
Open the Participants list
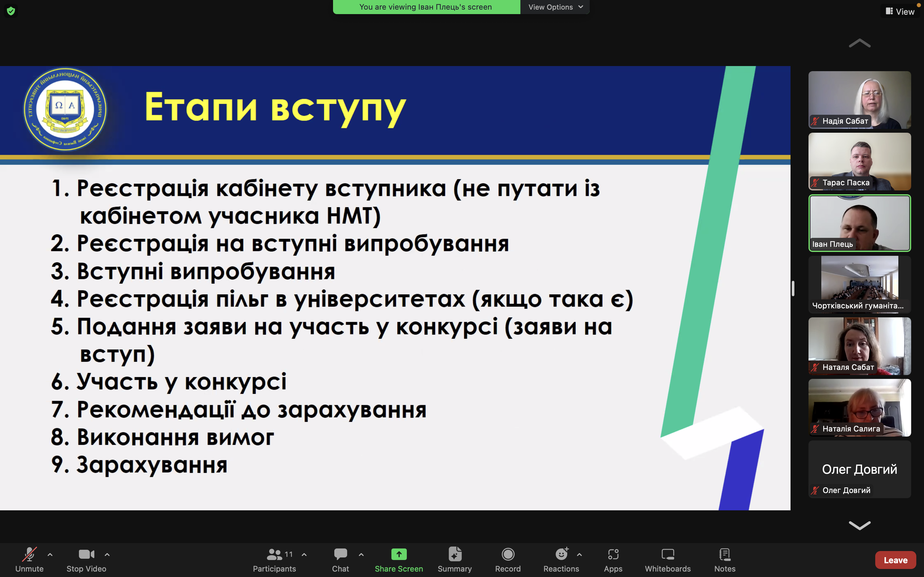pos(274,560)
